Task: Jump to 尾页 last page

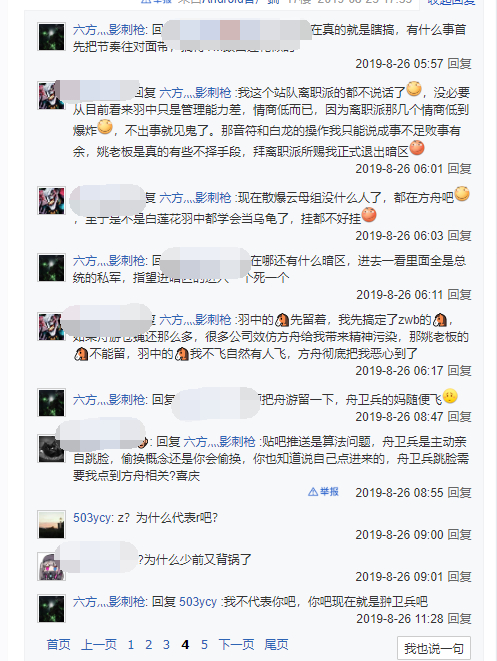Action: [x=276, y=645]
